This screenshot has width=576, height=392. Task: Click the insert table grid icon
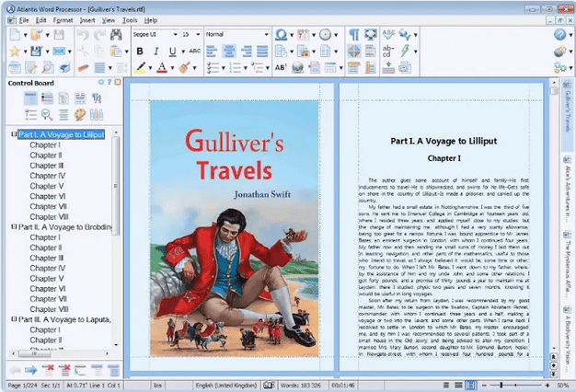[x=330, y=67]
